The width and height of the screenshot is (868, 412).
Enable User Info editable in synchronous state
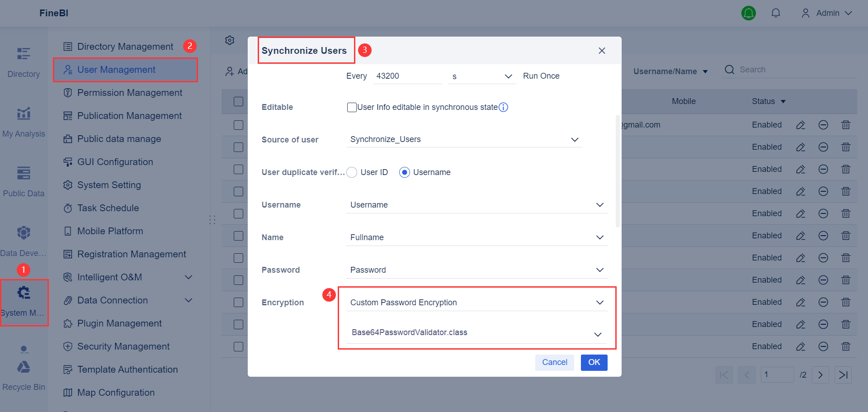point(352,107)
